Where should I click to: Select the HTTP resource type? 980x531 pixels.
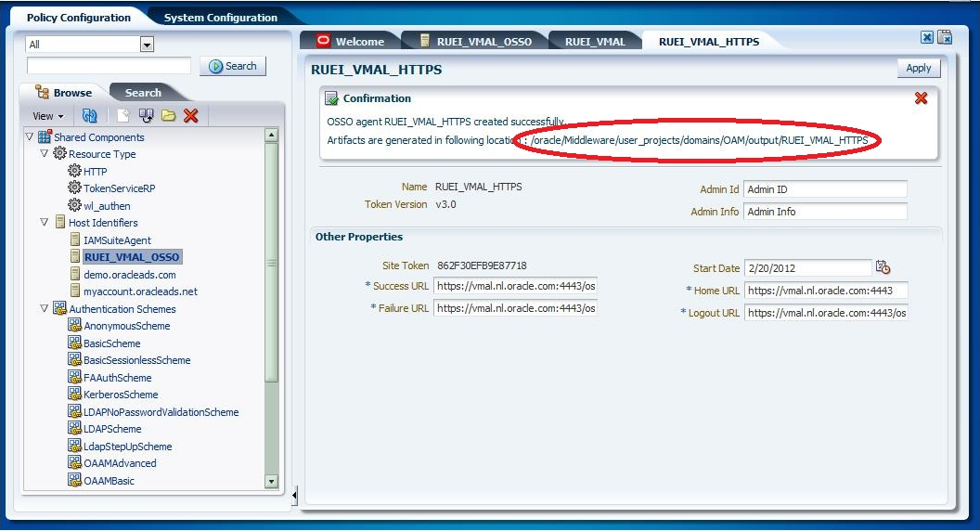click(95, 171)
